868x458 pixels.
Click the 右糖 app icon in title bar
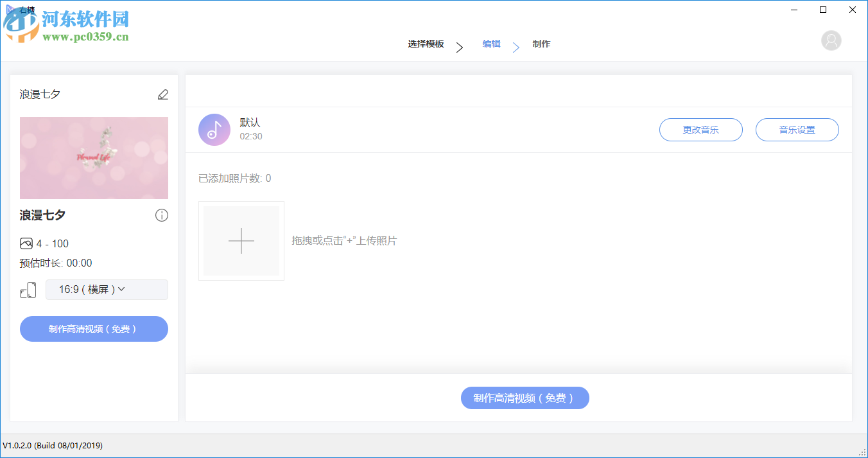10,9
